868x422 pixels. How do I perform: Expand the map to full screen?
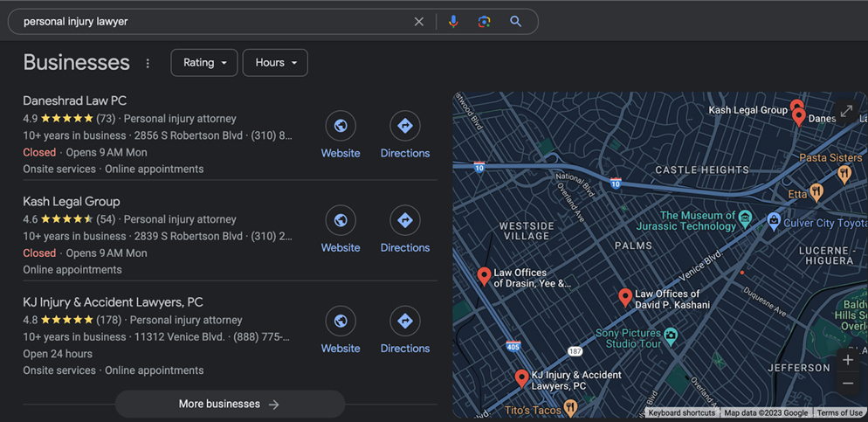click(x=846, y=111)
